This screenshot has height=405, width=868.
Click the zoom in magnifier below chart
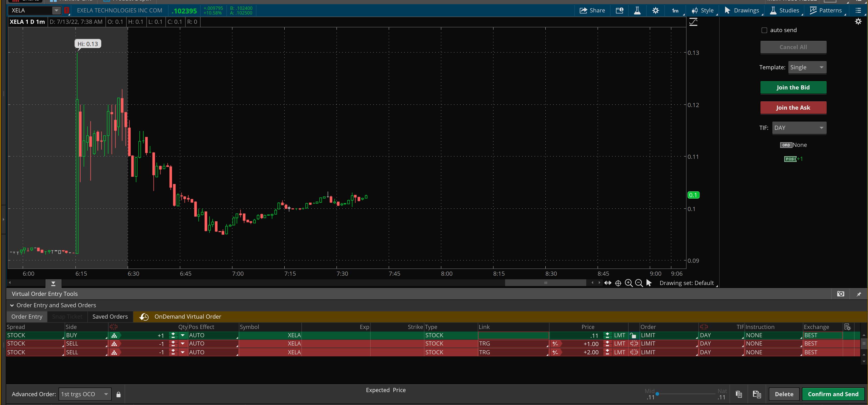(628, 283)
